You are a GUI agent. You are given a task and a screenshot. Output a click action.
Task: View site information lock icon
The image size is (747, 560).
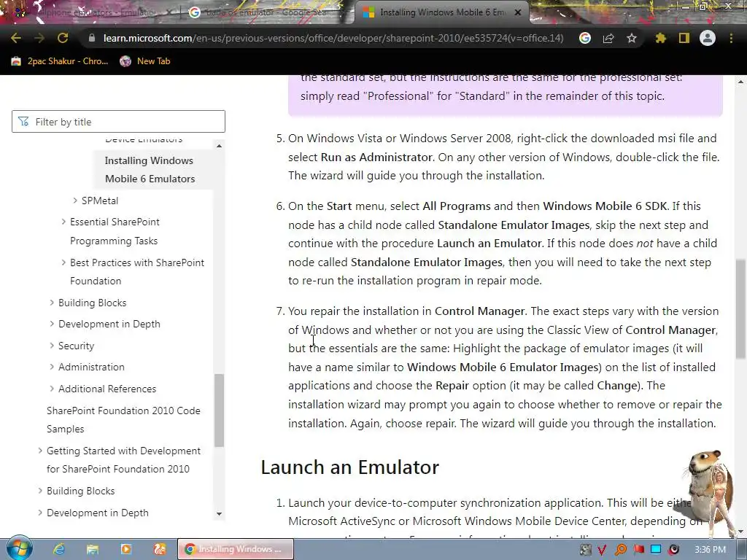pyautogui.click(x=92, y=38)
